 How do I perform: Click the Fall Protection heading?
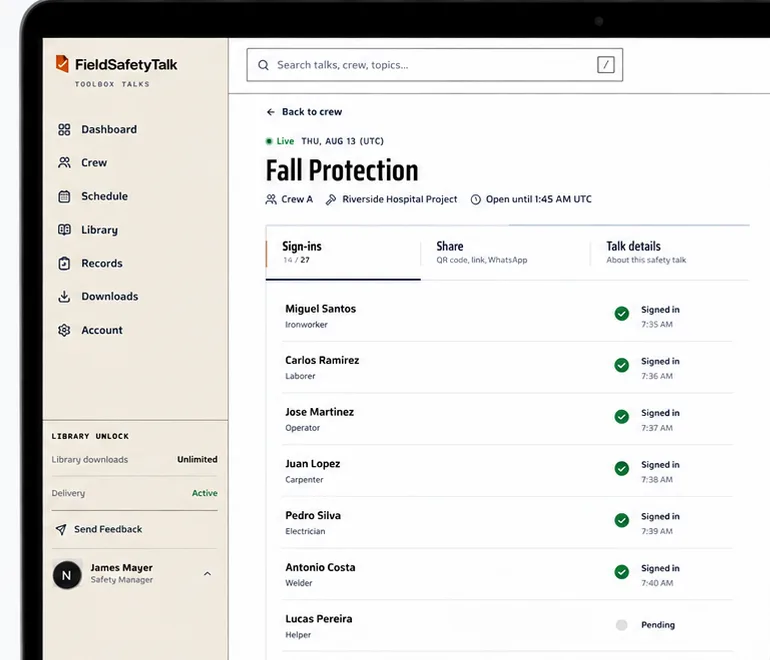pyautogui.click(x=342, y=170)
